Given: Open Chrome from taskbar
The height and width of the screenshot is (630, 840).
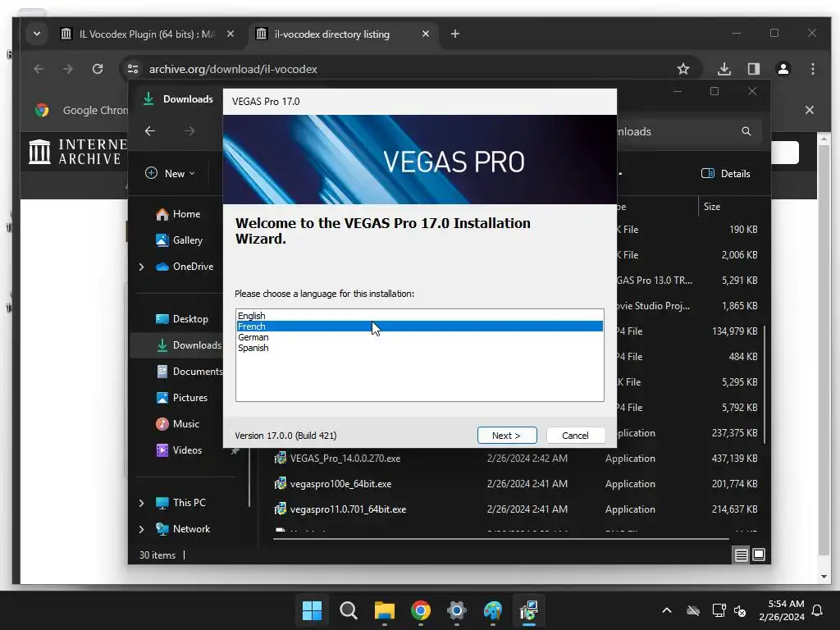Looking at the screenshot, I should point(421,610).
